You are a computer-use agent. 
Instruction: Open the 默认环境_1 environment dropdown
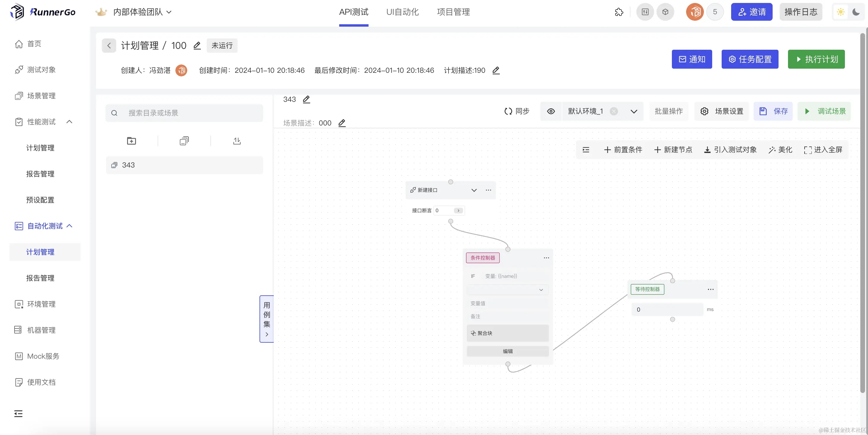(633, 111)
